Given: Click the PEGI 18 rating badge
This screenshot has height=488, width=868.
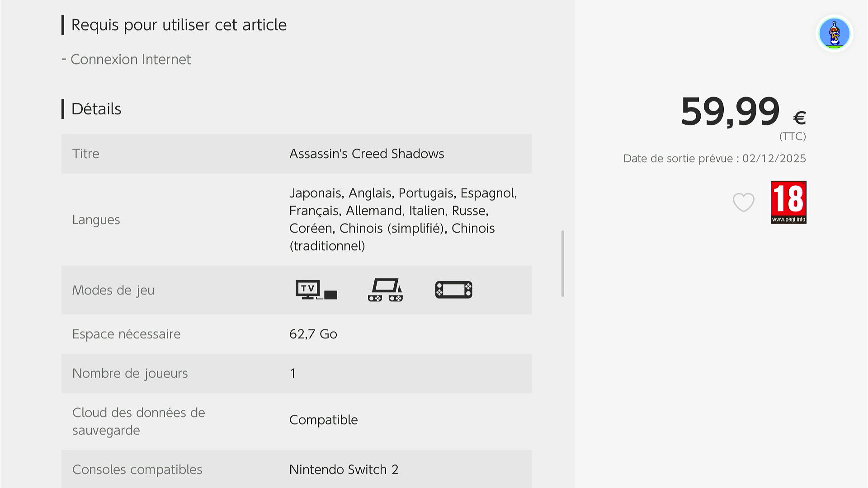Looking at the screenshot, I should click(788, 202).
